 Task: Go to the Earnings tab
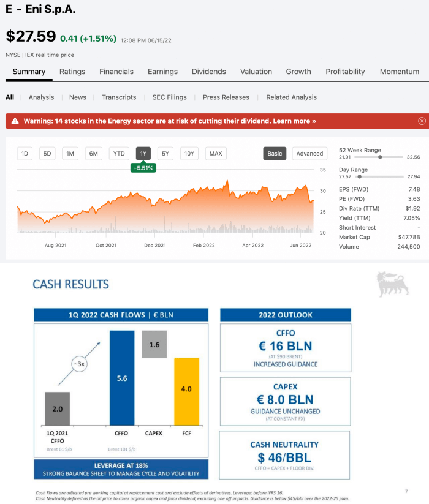click(163, 72)
